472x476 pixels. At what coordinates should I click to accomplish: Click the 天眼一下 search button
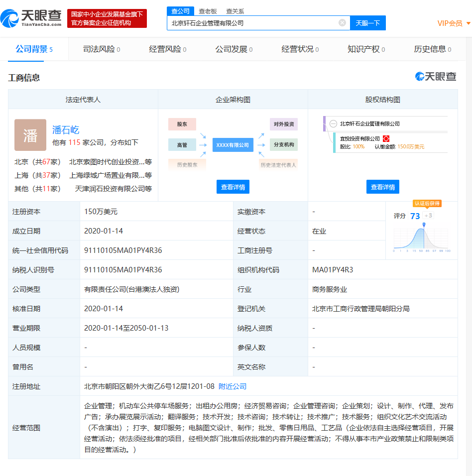[367, 23]
